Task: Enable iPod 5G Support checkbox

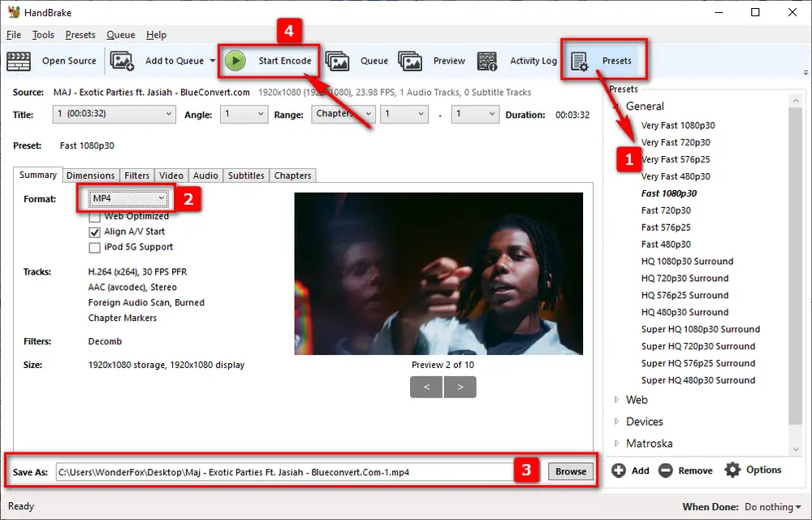Action: tap(94, 248)
